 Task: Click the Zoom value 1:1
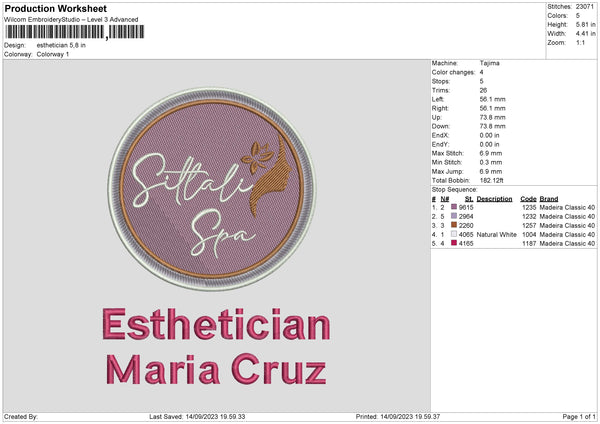click(x=580, y=42)
